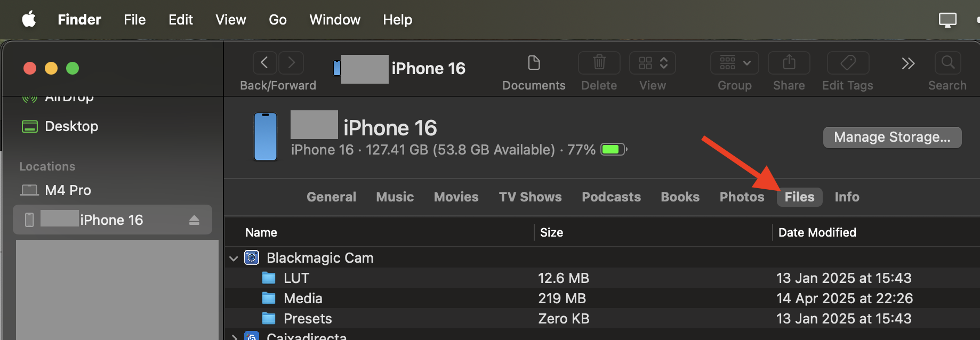
Task: Open the View mode dropdown
Action: [x=652, y=63]
